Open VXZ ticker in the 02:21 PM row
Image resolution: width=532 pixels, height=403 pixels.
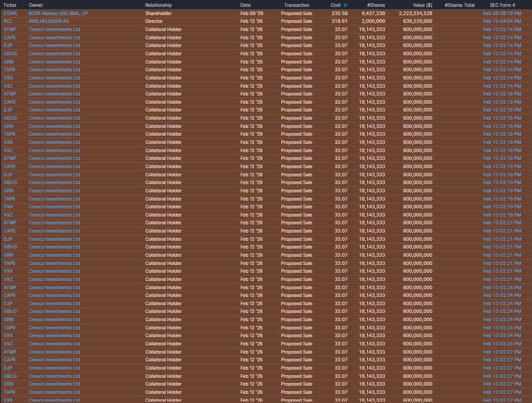click(x=8, y=279)
